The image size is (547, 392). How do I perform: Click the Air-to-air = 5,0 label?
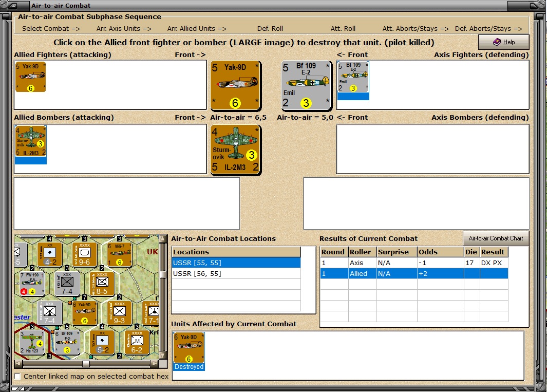(x=305, y=117)
